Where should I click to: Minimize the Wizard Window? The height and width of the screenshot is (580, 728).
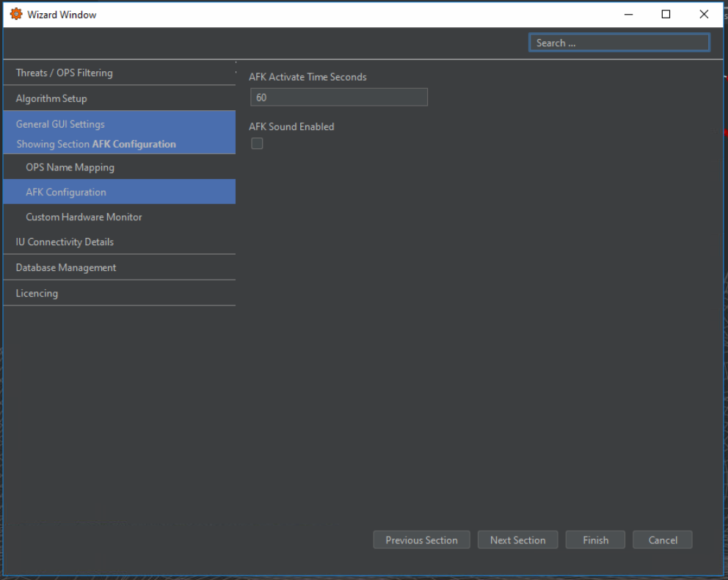pyautogui.click(x=628, y=14)
